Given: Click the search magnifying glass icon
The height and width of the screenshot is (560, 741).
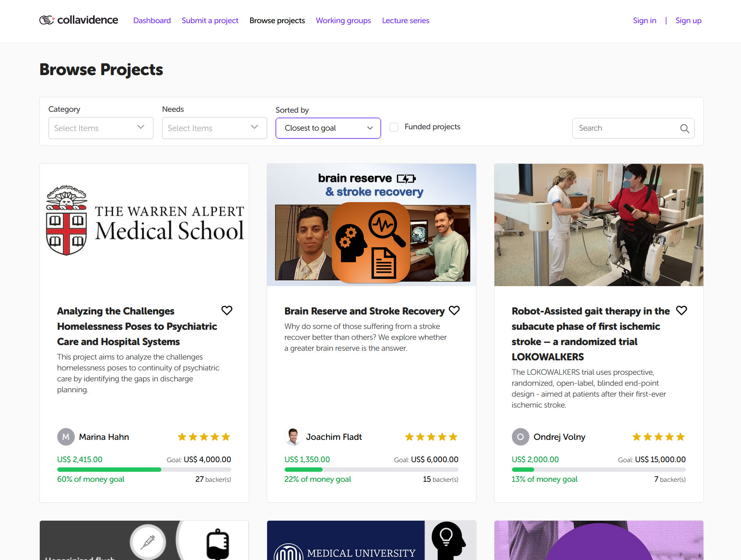Looking at the screenshot, I should click(684, 128).
